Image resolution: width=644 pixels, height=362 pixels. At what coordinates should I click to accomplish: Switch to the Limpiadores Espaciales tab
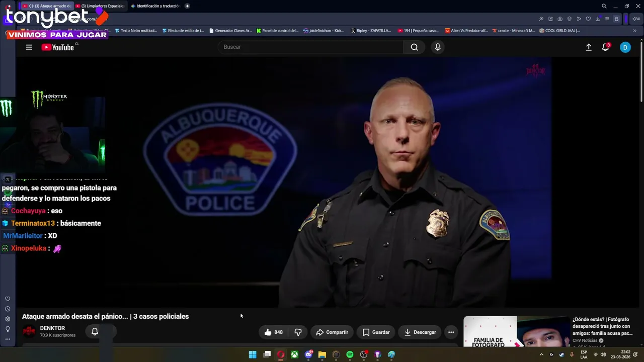(100, 6)
